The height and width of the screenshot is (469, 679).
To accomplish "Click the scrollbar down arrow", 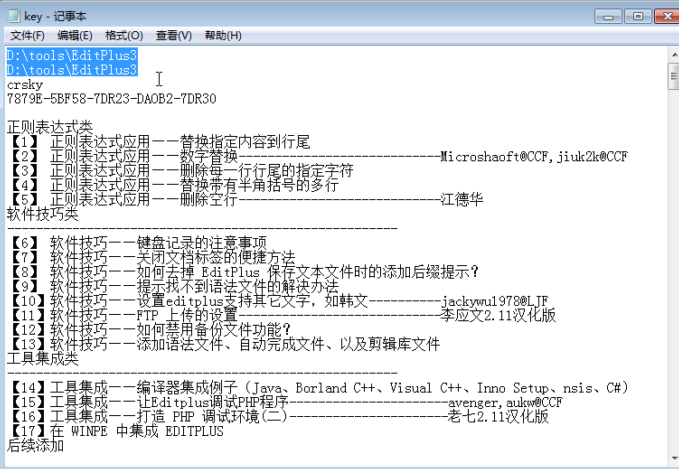I will click(674, 458).
